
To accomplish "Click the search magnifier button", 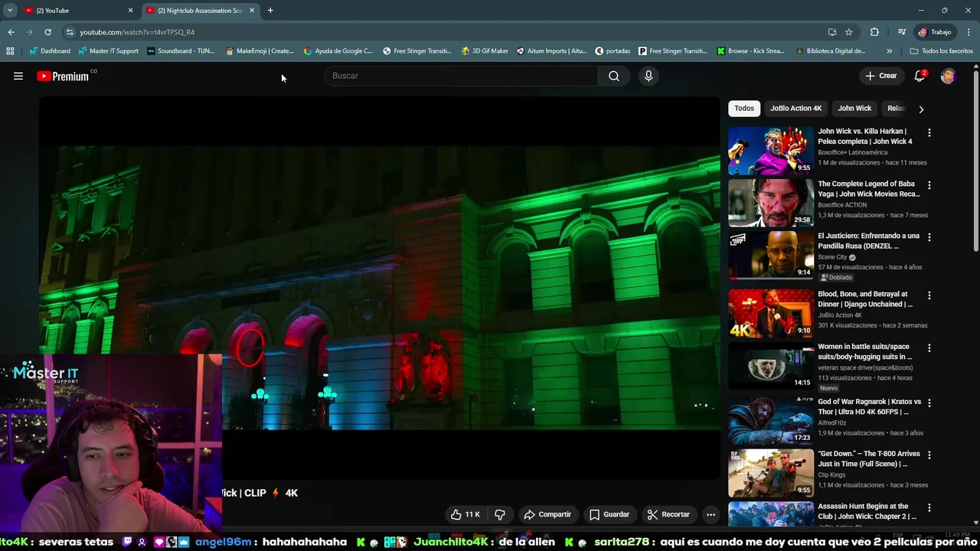I will click(614, 76).
